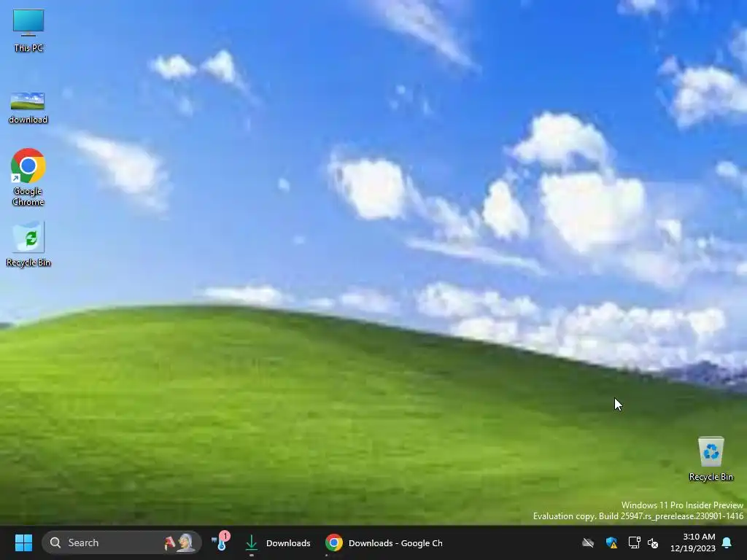Click the OneDrive cloud tray icon
The image size is (747, 560).
point(588,542)
